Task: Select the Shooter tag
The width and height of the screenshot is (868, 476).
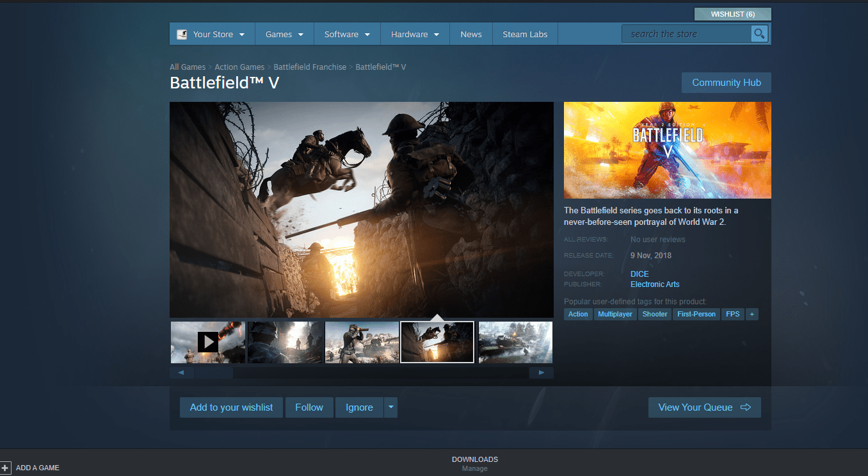Action: coord(655,314)
